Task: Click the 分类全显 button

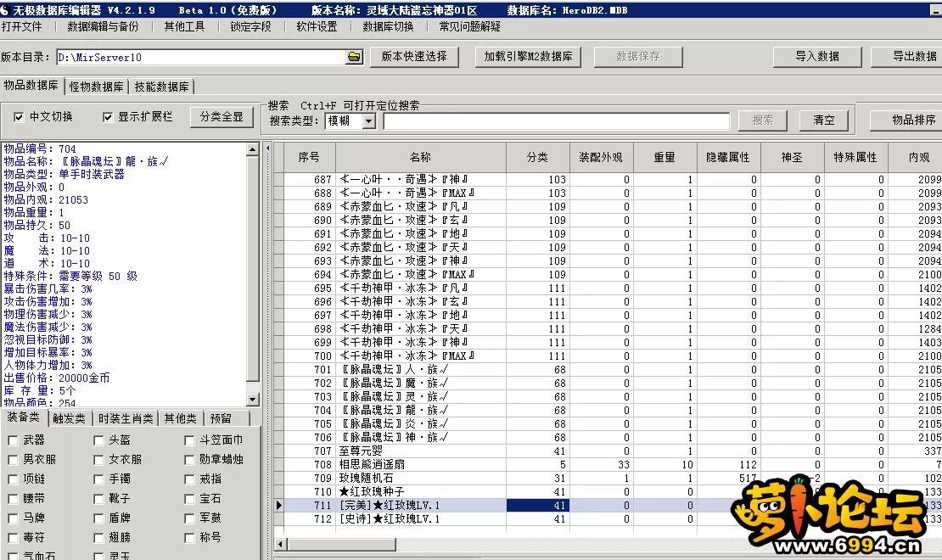Action: (221, 117)
